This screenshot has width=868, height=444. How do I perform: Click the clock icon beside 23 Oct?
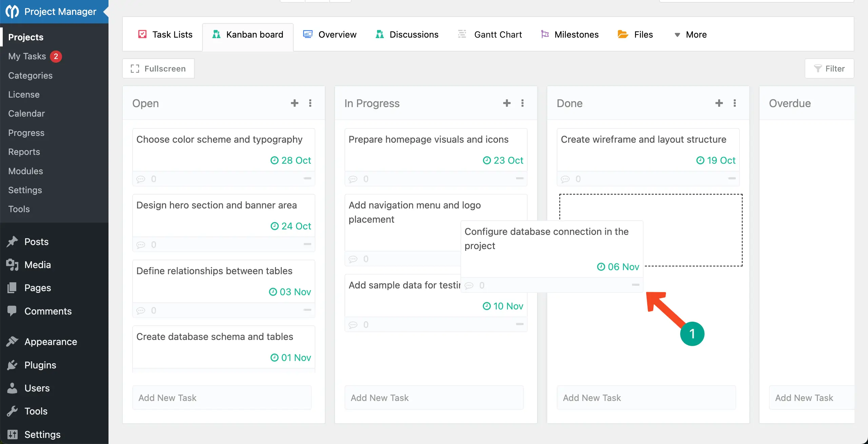click(487, 160)
